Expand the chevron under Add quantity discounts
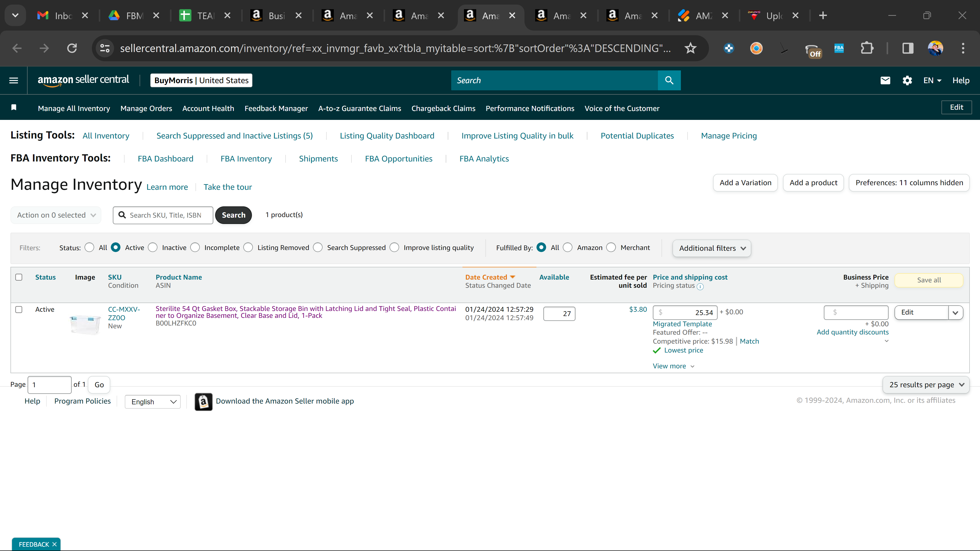This screenshot has width=980, height=551. [886, 341]
